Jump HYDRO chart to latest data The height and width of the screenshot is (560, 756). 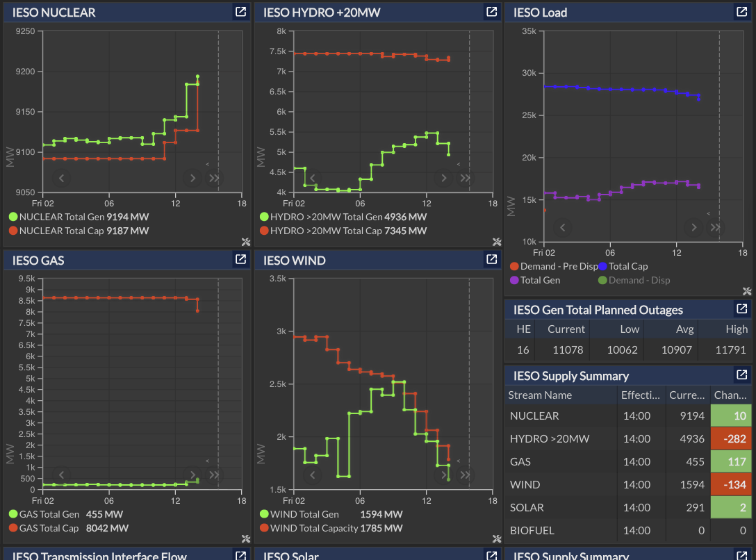tap(466, 179)
